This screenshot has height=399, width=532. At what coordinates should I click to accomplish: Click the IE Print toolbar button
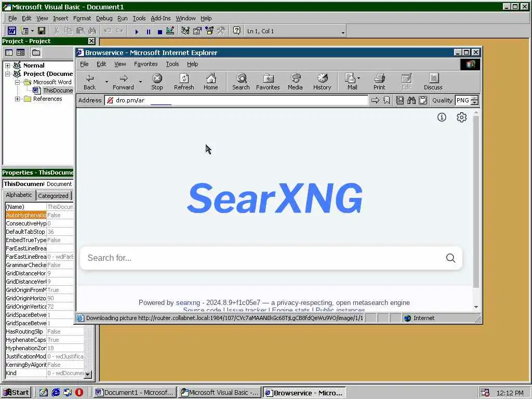379,82
